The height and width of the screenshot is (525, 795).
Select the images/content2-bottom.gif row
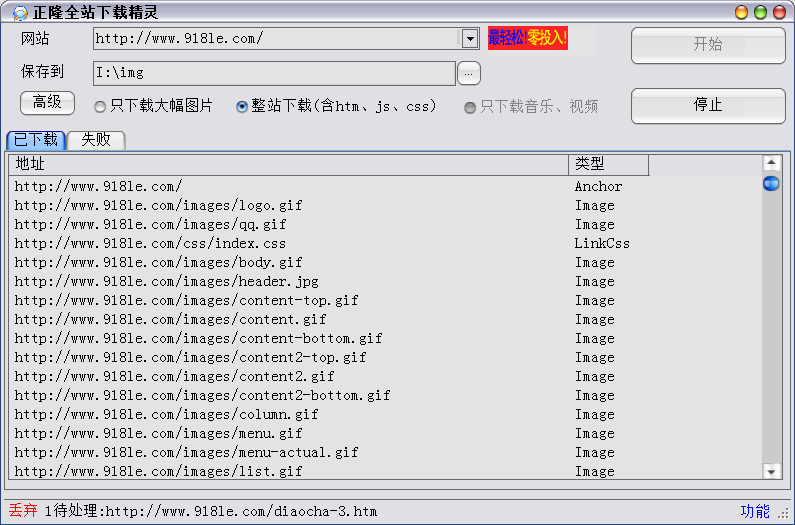pos(385,396)
